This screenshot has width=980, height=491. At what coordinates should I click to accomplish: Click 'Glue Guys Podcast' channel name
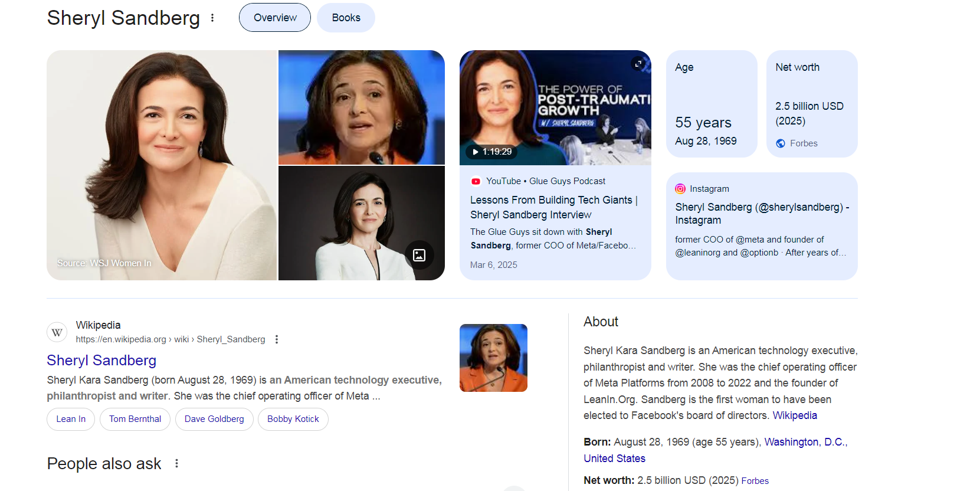(567, 181)
